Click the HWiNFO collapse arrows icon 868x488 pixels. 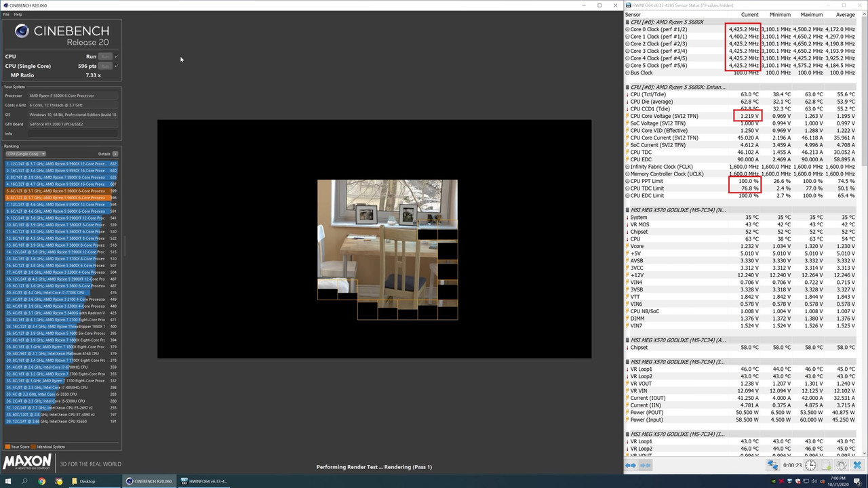[645, 466]
